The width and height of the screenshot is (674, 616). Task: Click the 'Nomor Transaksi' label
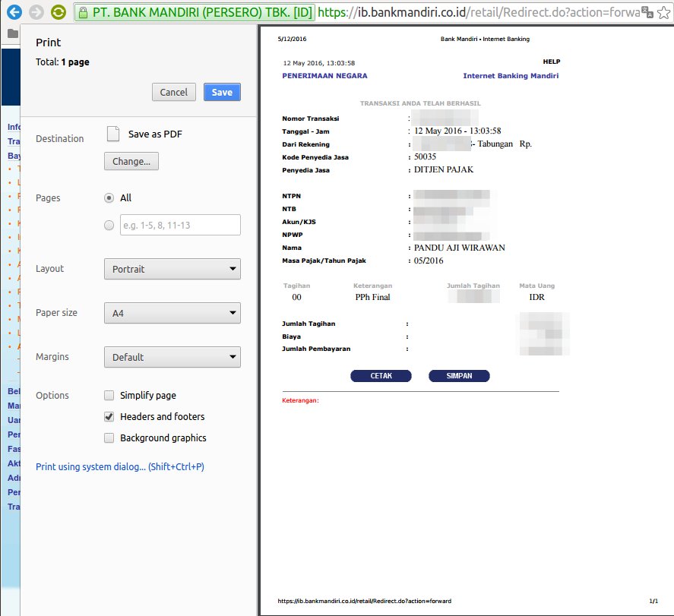311,118
